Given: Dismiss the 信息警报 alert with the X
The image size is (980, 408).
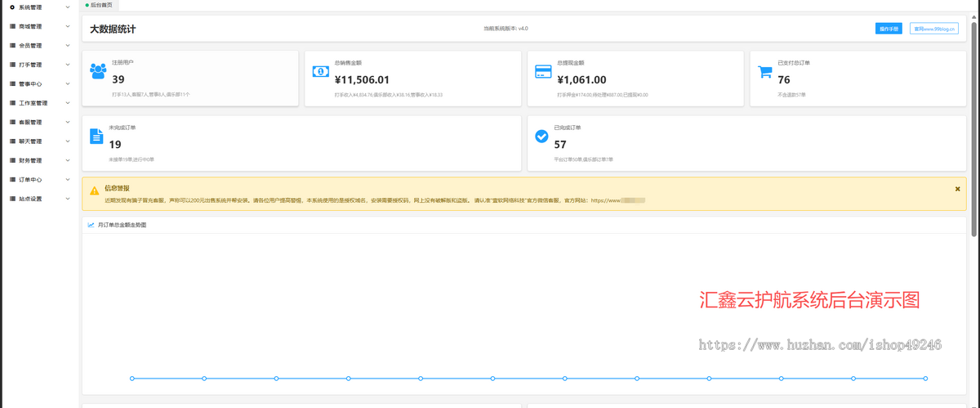Looking at the screenshot, I should (958, 189).
